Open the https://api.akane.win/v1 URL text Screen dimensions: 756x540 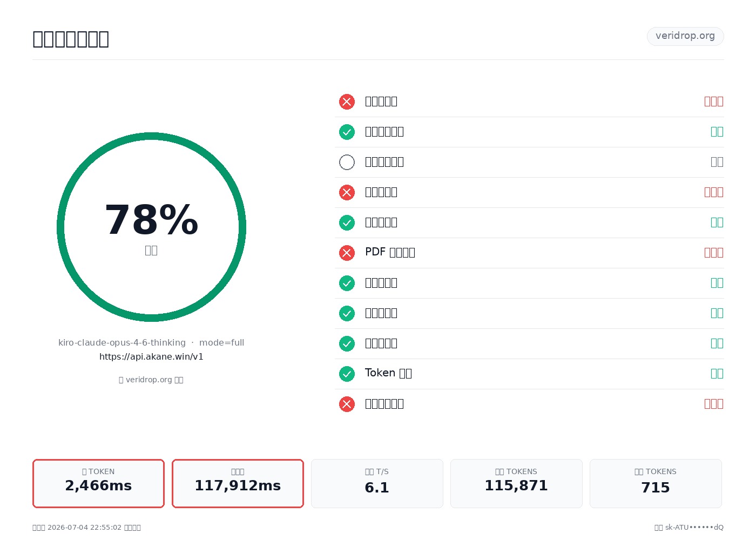click(151, 357)
